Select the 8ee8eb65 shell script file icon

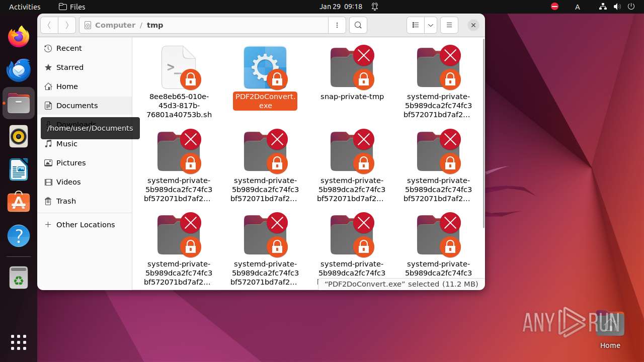(179, 67)
